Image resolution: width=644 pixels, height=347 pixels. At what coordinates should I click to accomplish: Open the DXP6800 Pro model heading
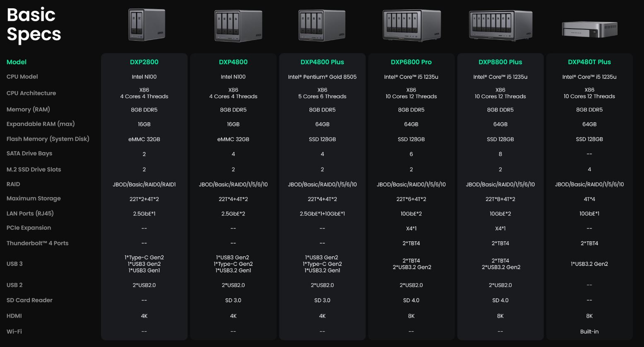point(411,62)
